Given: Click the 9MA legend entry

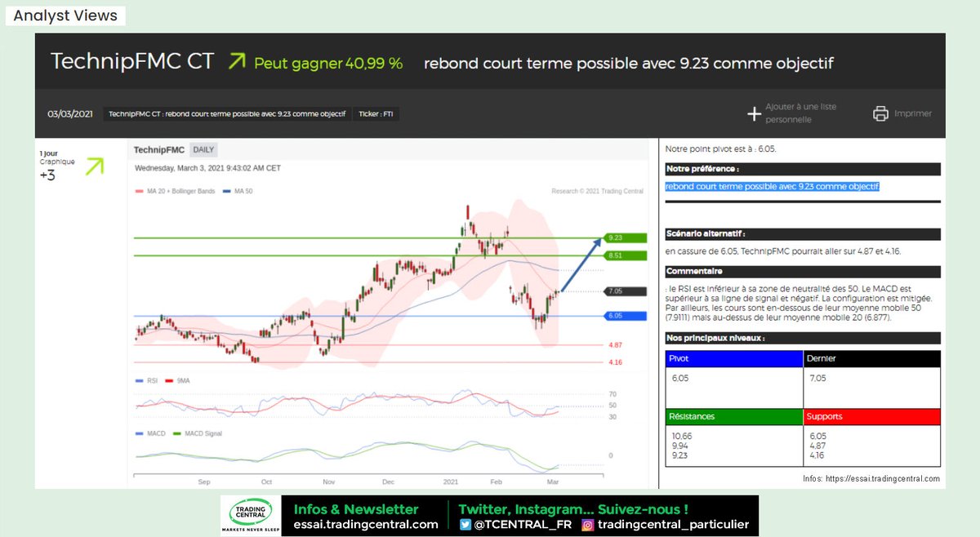Looking at the screenshot, I should click(x=178, y=380).
